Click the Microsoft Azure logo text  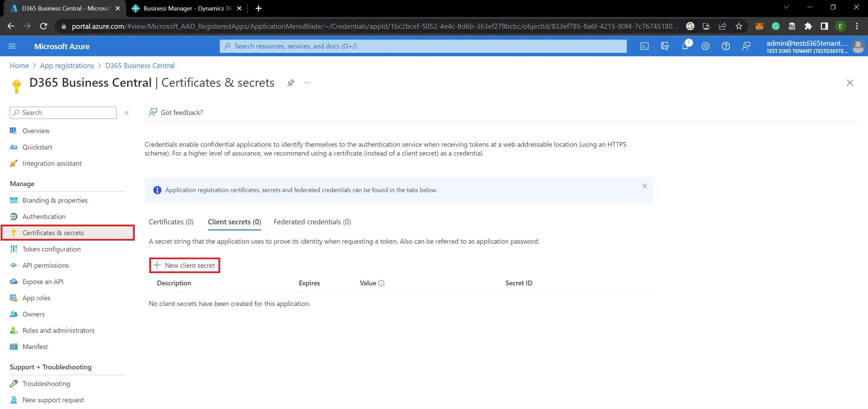click(62, 46)
